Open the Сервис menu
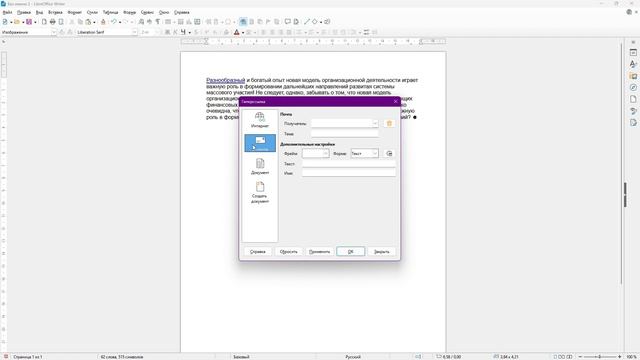This screenshot has height=360, width=640. click(x=147, y=13)
